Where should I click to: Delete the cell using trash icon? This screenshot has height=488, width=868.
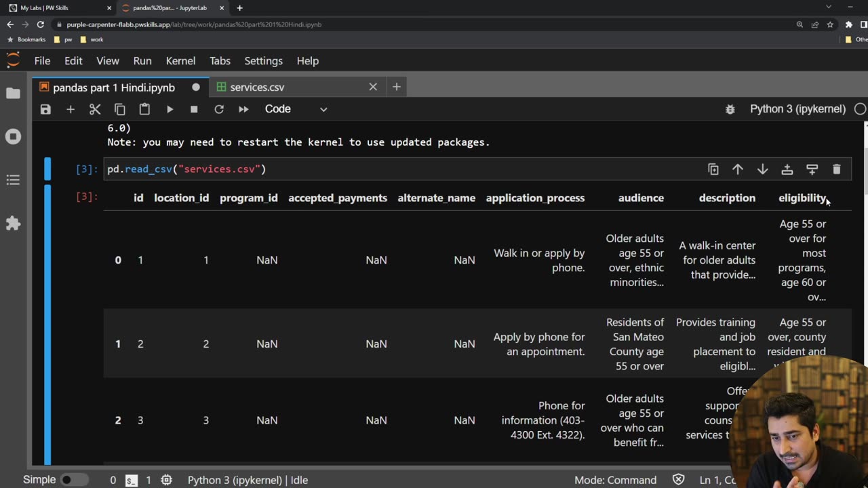(836, 169)
